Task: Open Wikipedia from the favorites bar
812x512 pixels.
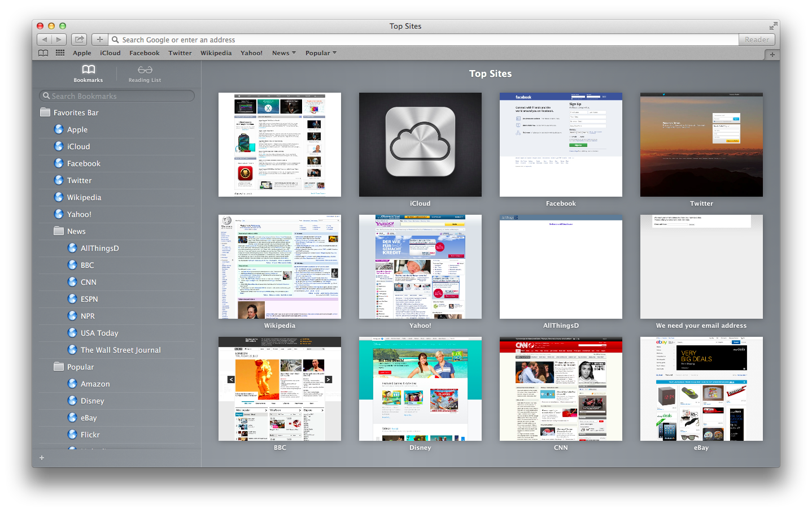Action: coord(216,53)
